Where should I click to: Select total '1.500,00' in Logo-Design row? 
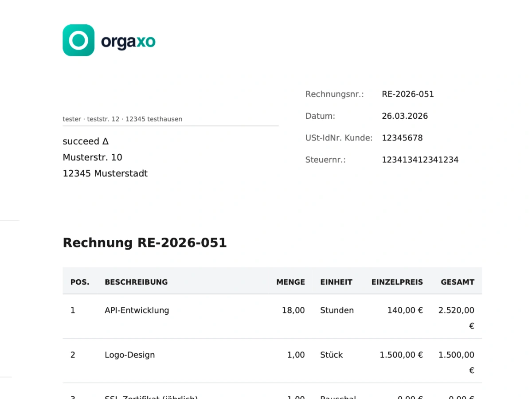[456, 355]
